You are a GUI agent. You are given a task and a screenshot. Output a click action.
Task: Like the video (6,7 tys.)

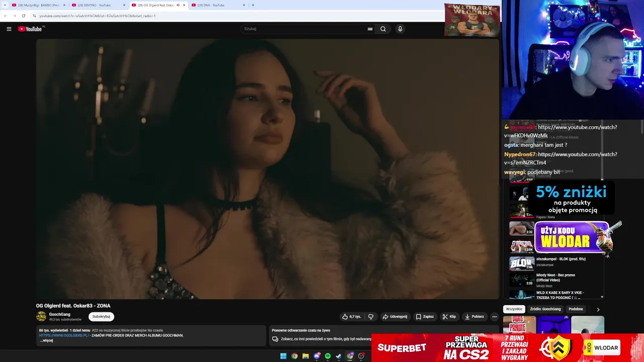352,317
